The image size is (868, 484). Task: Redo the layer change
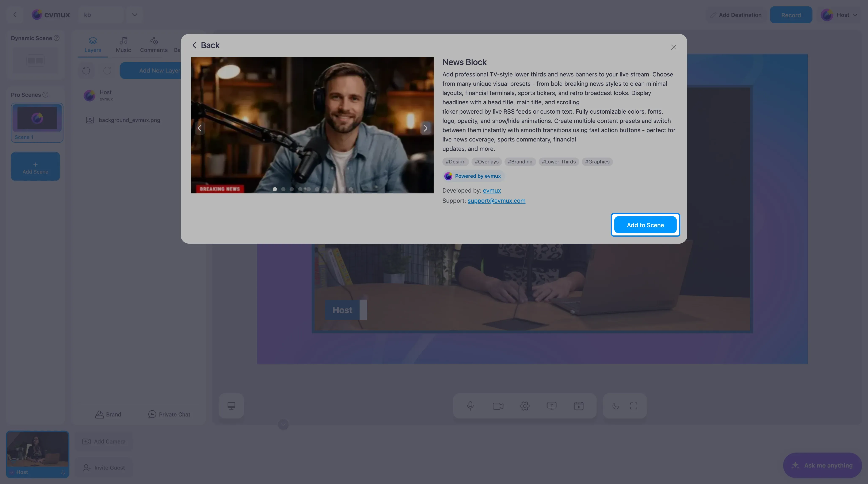click(x=107, y=71)
